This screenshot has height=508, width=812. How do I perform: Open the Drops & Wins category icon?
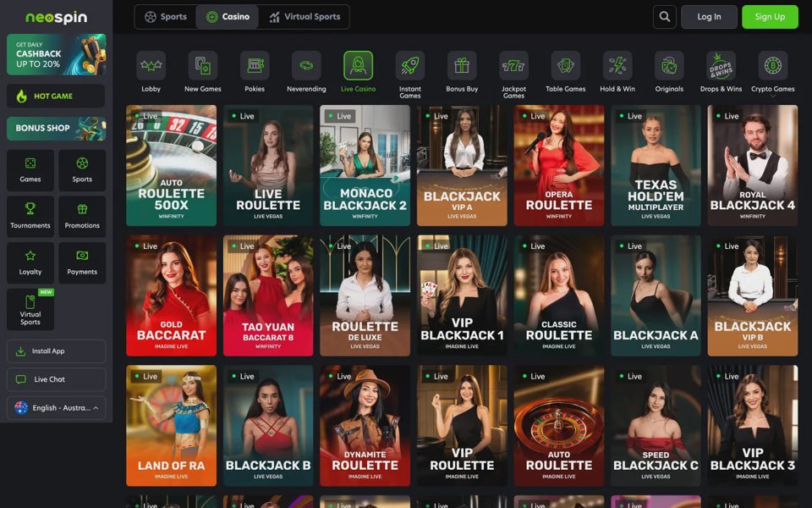tap(721, 65)
